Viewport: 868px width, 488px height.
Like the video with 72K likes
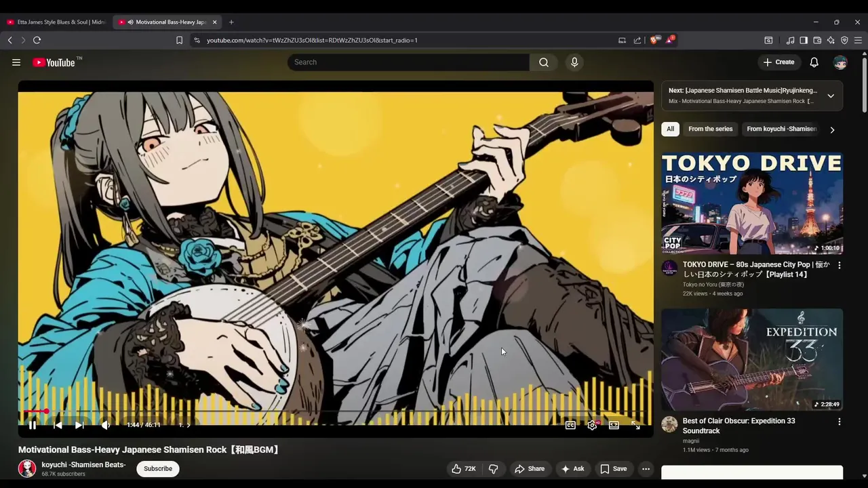[463, 469]
